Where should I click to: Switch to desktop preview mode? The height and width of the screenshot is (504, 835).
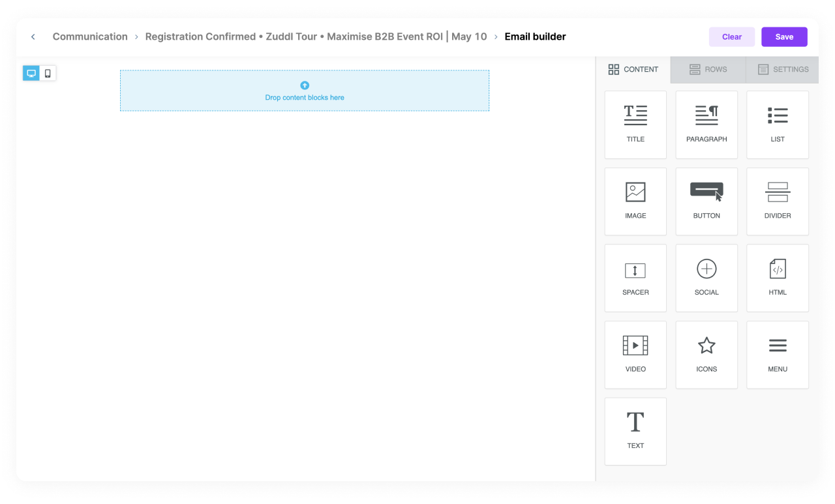click(31, 73)
